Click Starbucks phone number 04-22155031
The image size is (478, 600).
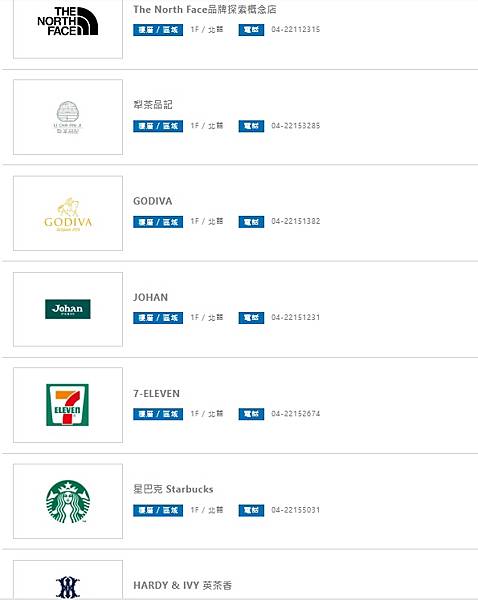295,510
